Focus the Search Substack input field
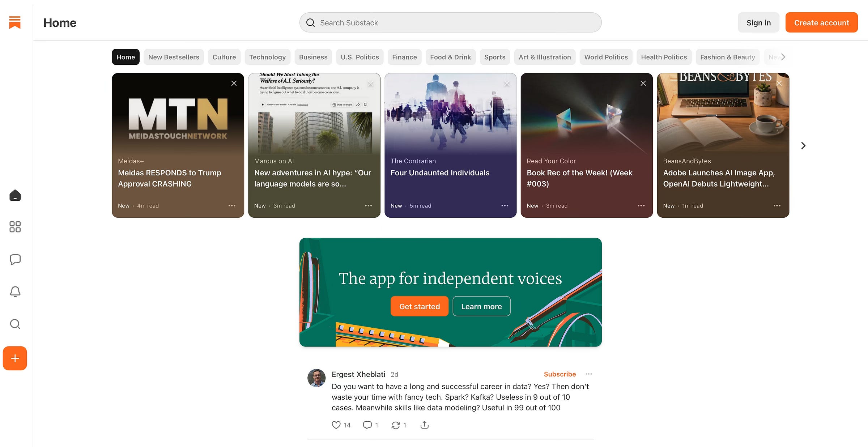The height and width of the screenshot is (447, 868). click(x=450, y=22)
